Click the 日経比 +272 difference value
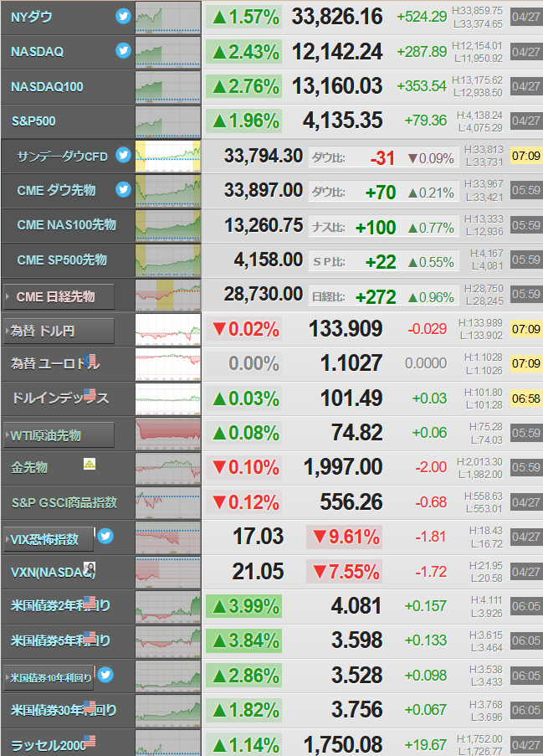 point(376,297)
